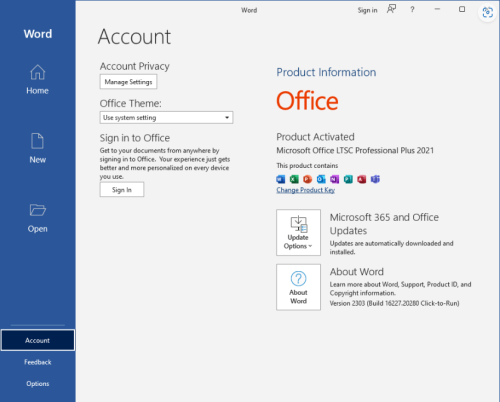This screenshot has width=500, height=402.
Task: Open Feedback in the sidebar
Action: [38, 362]
